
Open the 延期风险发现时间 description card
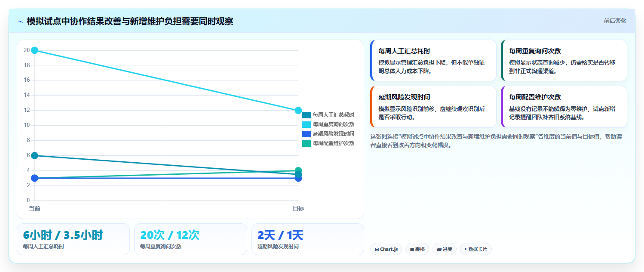click(x=433, y=107)
